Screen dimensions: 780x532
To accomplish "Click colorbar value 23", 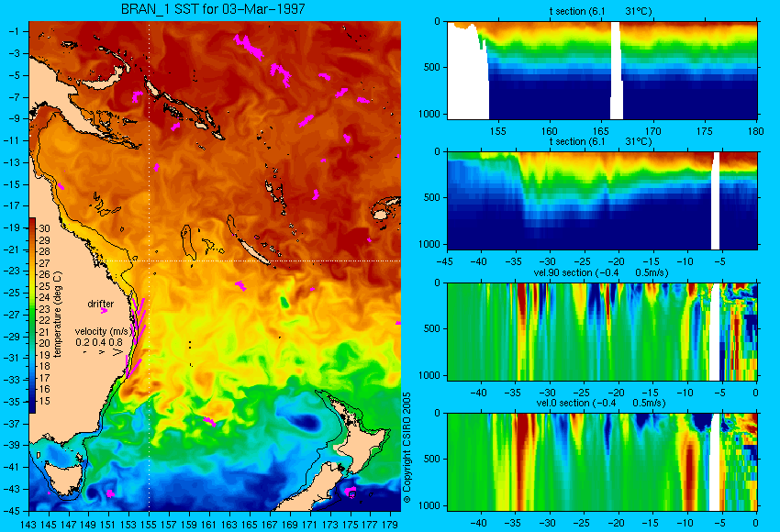I will [x=45, y=309].
